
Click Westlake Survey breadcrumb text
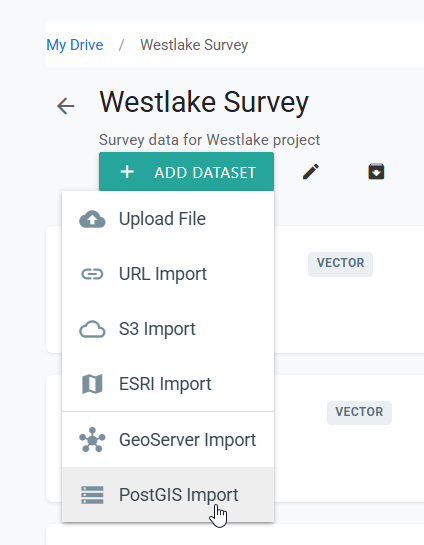[194, 45]
